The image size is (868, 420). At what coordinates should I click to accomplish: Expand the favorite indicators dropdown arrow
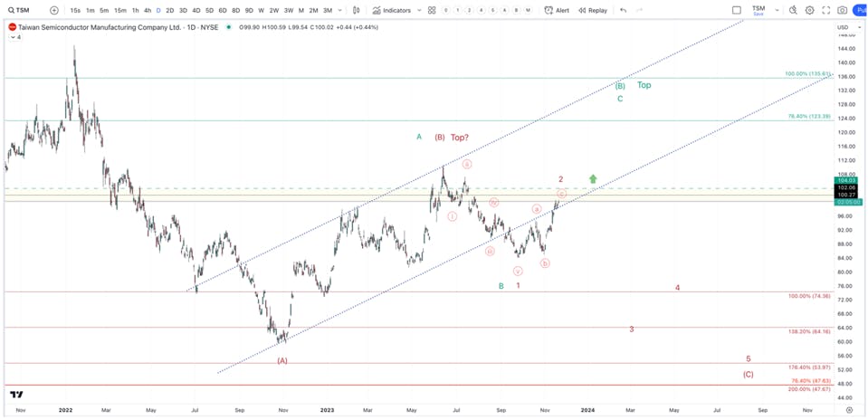[x=419, y=10]
